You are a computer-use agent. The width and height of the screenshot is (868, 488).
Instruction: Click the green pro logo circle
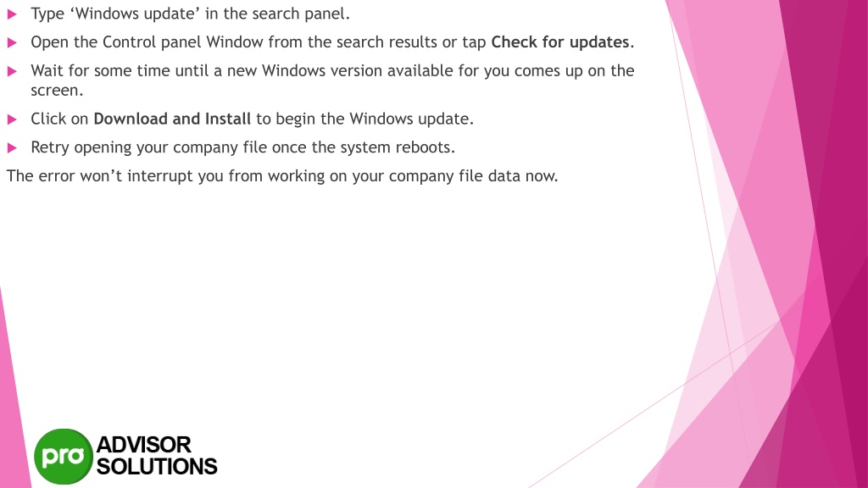63,457
